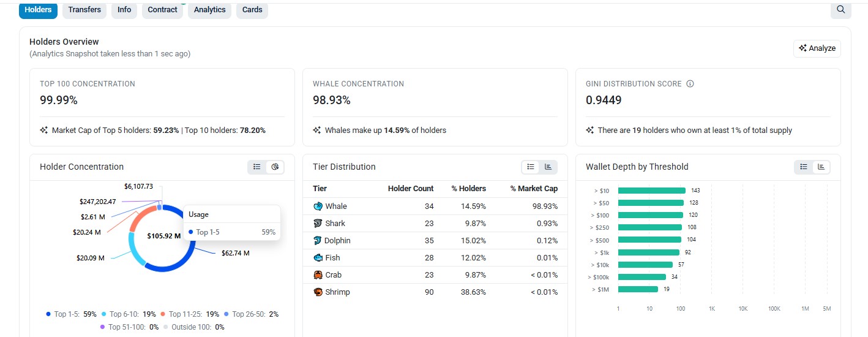Open the Holders tab
Image resolution: width=868 pixels, height=337 pixels.
point(38,10)
